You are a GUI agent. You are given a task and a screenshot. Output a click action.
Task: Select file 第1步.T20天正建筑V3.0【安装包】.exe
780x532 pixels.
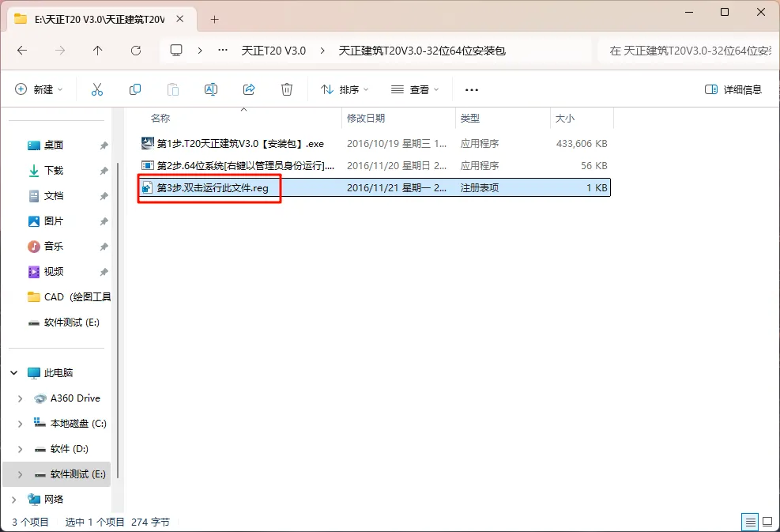point(374,143)
